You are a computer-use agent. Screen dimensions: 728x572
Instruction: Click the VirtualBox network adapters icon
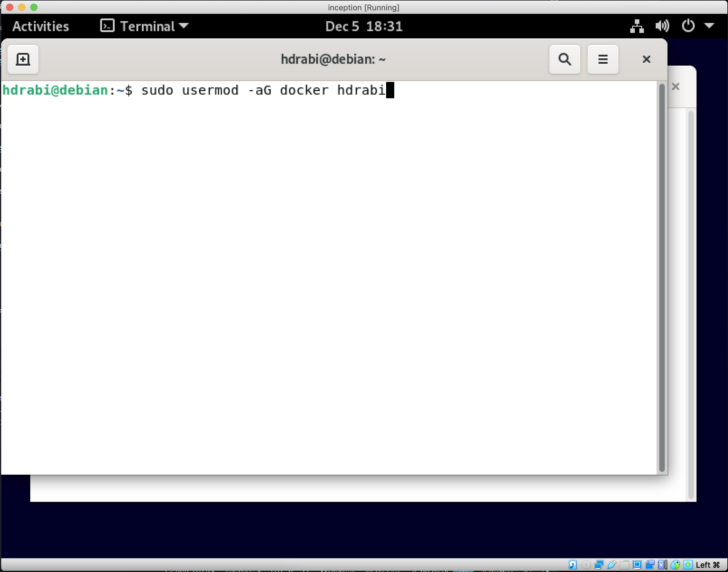(x=598, y=565)
